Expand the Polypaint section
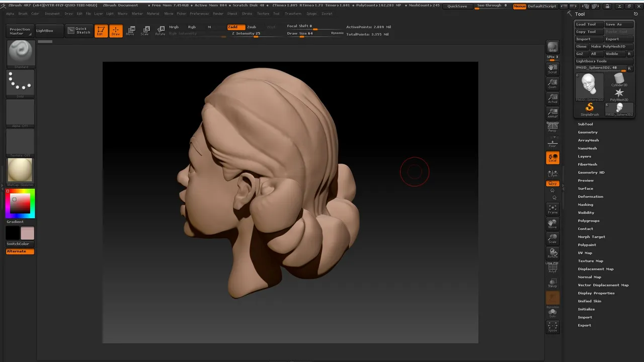The width and height of the screenshot is (644, 362). (587, 245)
